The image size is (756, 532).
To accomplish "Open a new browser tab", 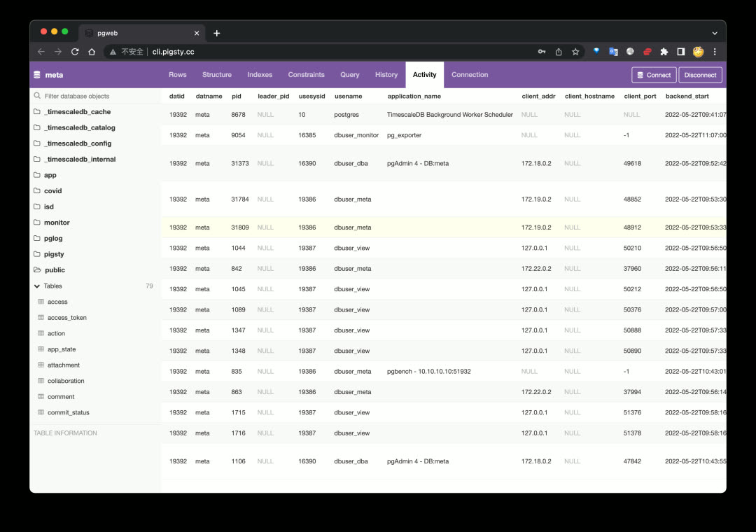I will pos(217,33).
